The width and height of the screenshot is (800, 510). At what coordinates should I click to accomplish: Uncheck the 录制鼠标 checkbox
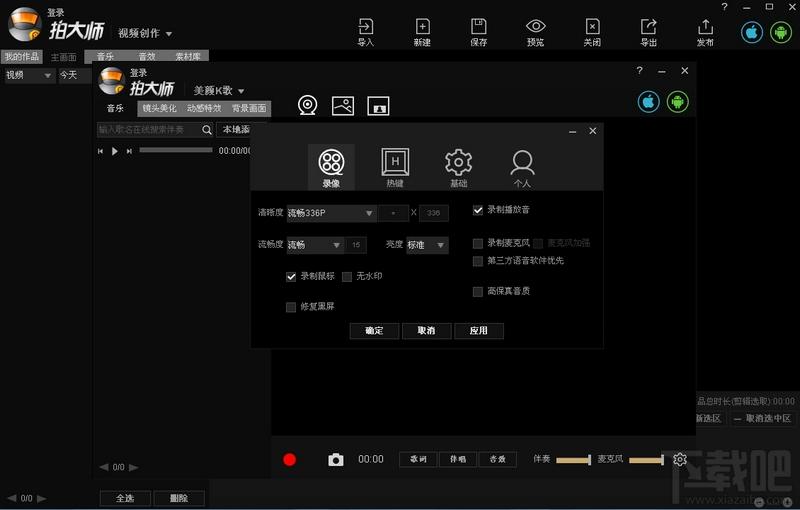pyautogui.click(x=291, y=276)
